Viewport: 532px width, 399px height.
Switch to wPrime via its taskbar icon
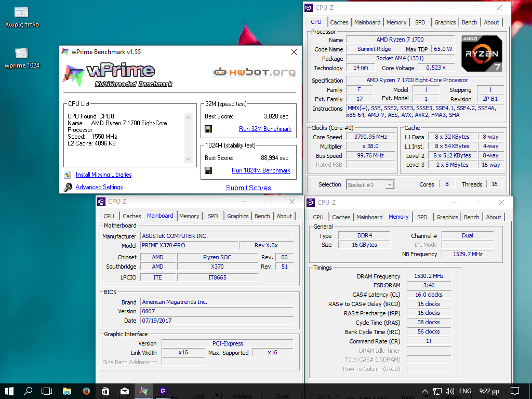(144, 391)
